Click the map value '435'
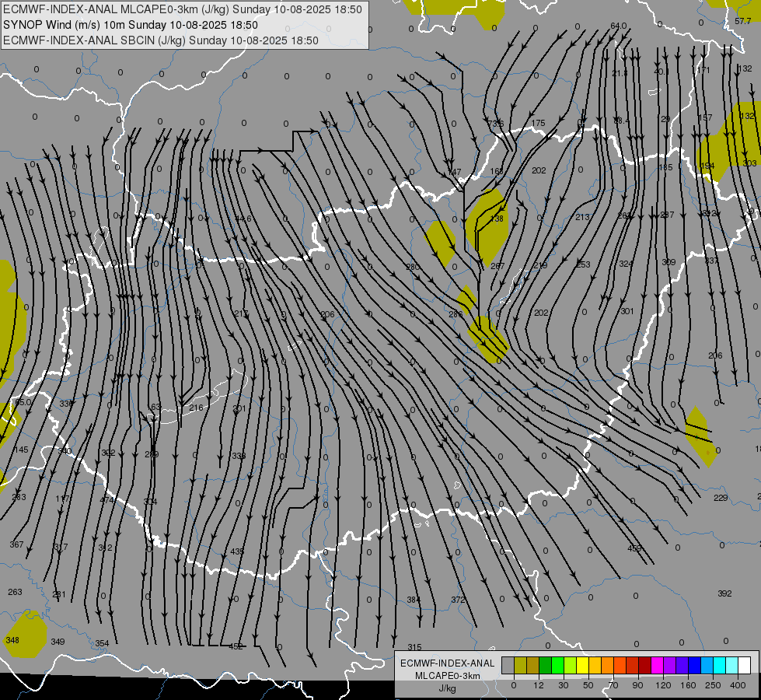 tap(237, 551)
